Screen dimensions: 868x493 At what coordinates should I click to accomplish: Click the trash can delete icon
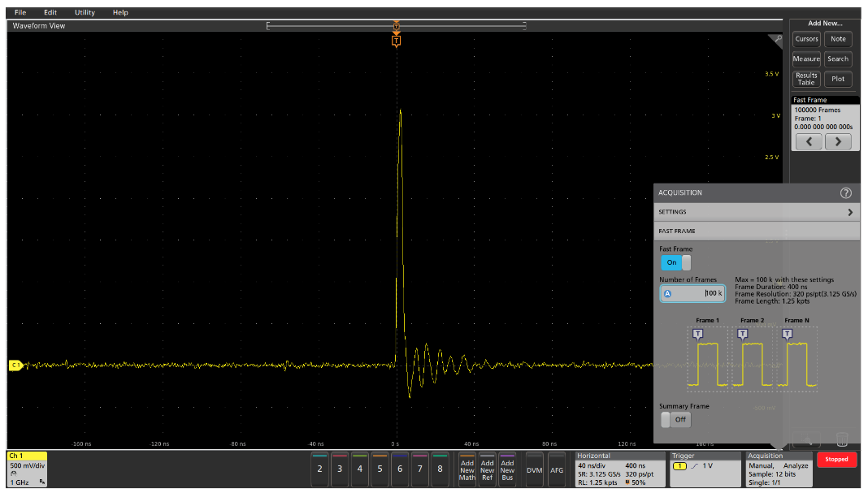[x=842, y=439]
